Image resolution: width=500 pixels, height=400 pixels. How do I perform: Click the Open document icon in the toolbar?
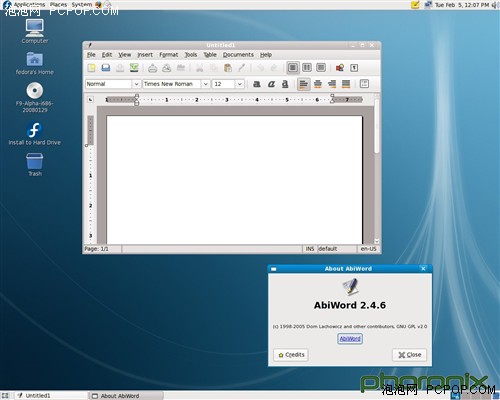coord(106,68)
